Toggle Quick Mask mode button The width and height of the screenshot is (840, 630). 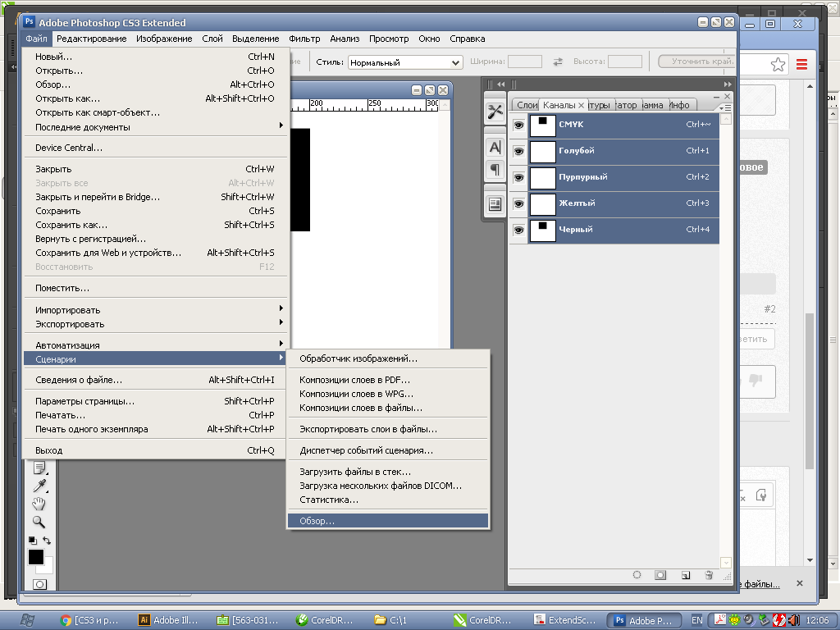click(39, 584)
